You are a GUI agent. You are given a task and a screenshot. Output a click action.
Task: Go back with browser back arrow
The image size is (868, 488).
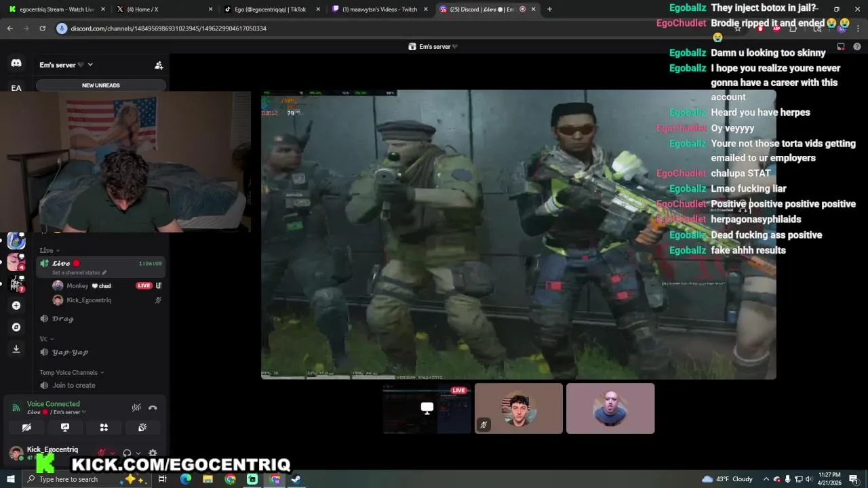tap(10, 28)
